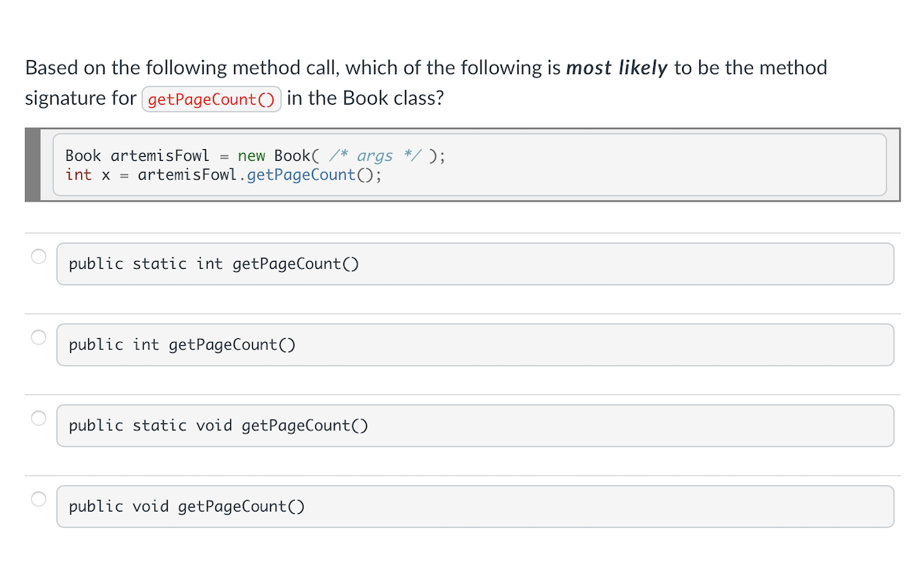Screen dimensions: 924x578
Task: Click the bold italic words 'most likely'
Action: point(617,68)
